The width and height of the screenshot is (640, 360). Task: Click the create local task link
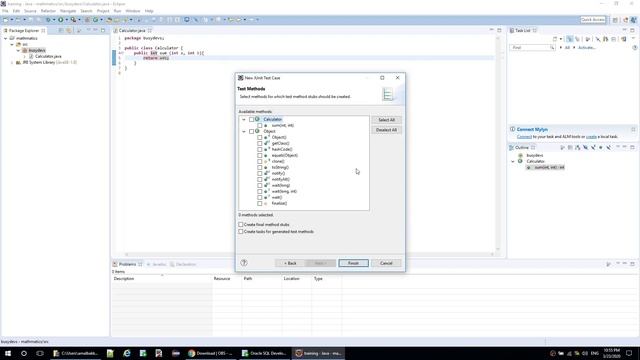point(591,137)
